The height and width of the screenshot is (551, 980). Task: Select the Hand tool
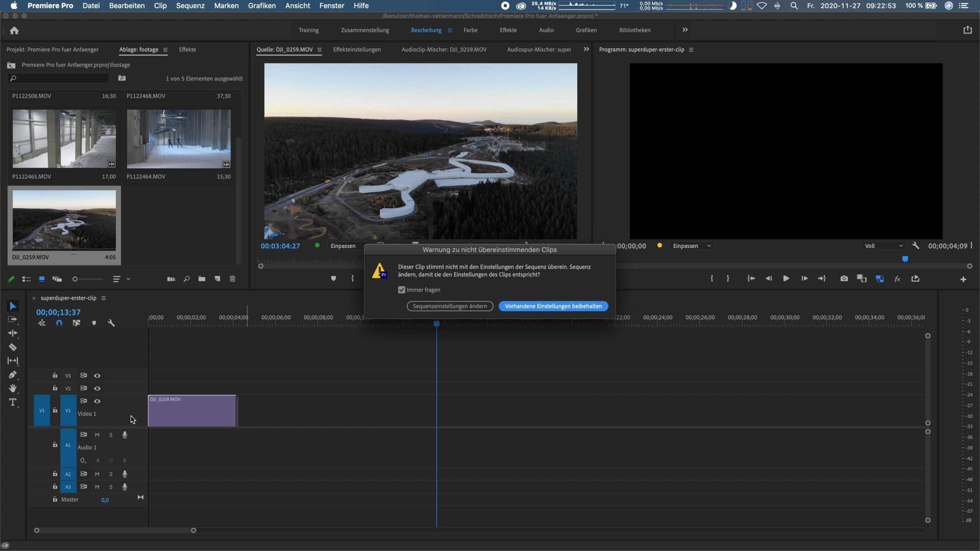13,388
